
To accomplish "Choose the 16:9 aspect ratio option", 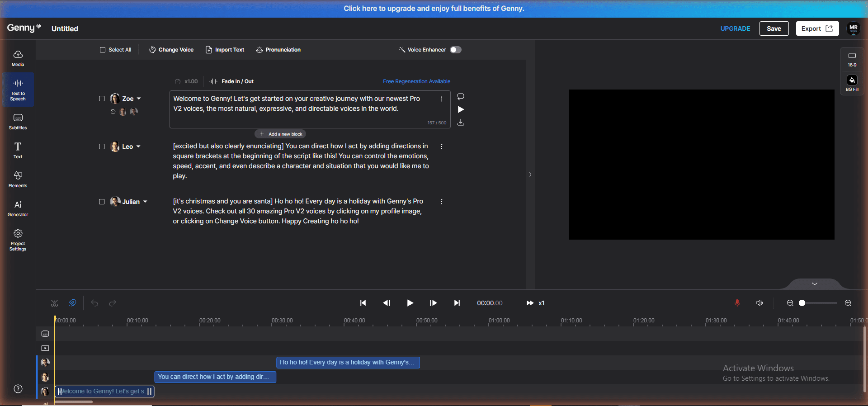I will [x=852, y=59].
